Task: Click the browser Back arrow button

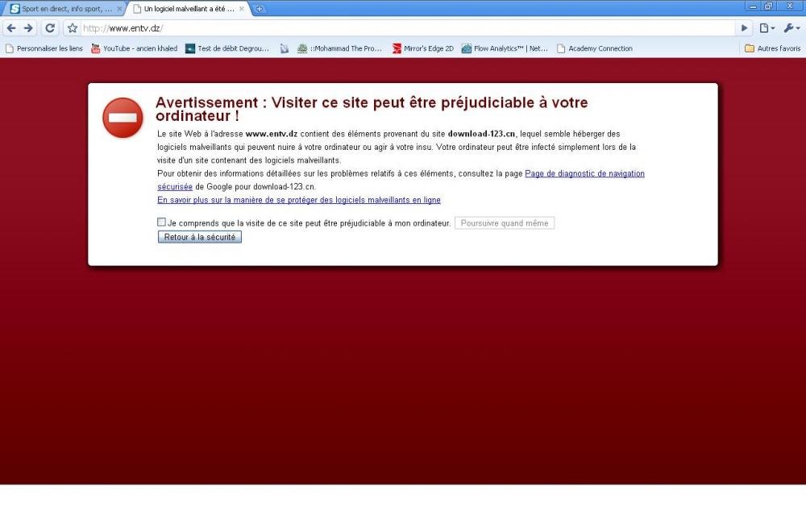Action: click(11, 28)
